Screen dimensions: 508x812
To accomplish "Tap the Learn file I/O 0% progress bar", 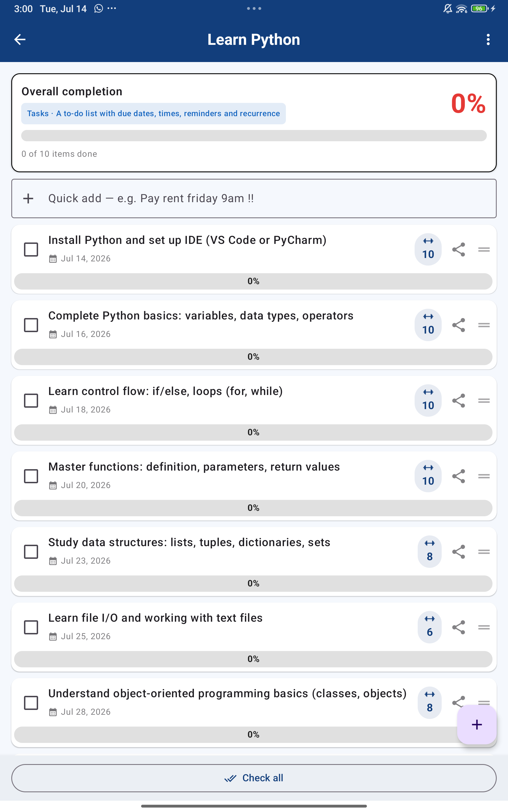I will pyautogui.click(x=253, y=659).
